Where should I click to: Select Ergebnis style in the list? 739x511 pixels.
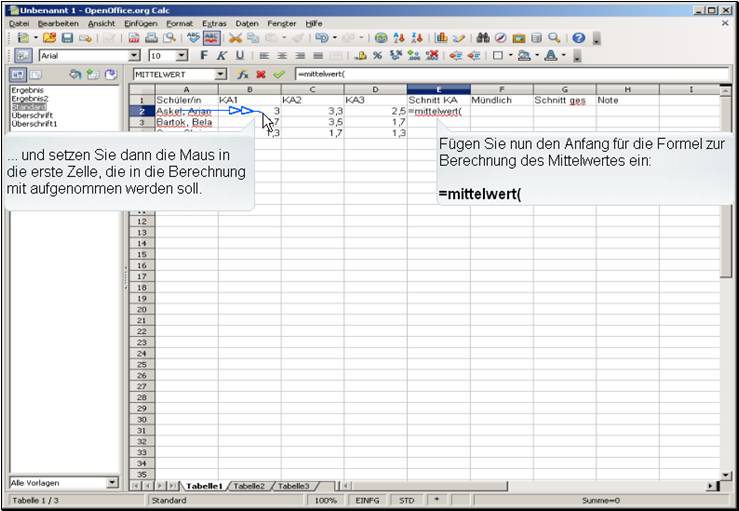pyautogui.click(x=26, y=90)
